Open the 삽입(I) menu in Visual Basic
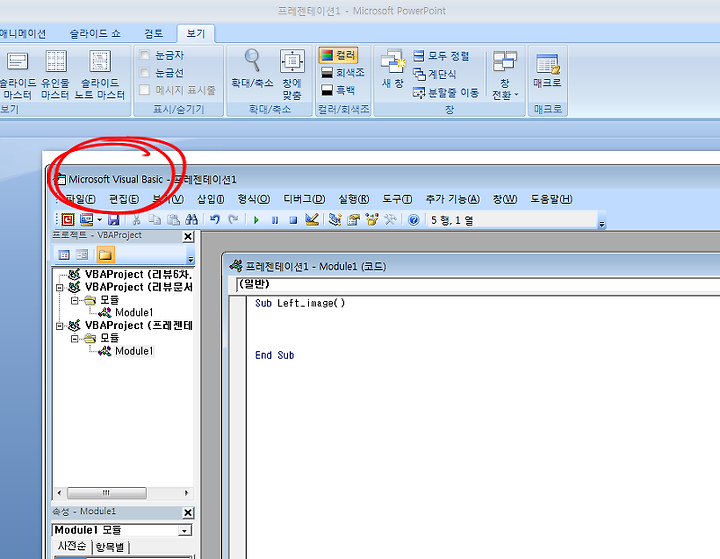 [x=211, y=199]
